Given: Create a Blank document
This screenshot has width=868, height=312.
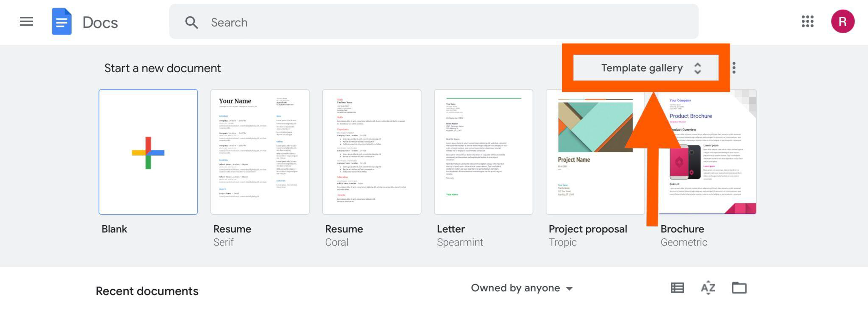Looking at the screenshot, I should [x=148, y=152].
